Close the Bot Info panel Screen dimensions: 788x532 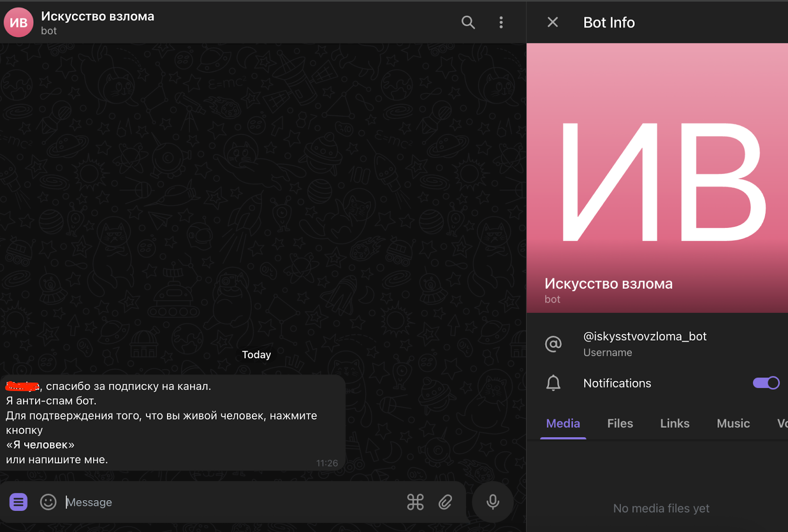(x=553, y=22)
